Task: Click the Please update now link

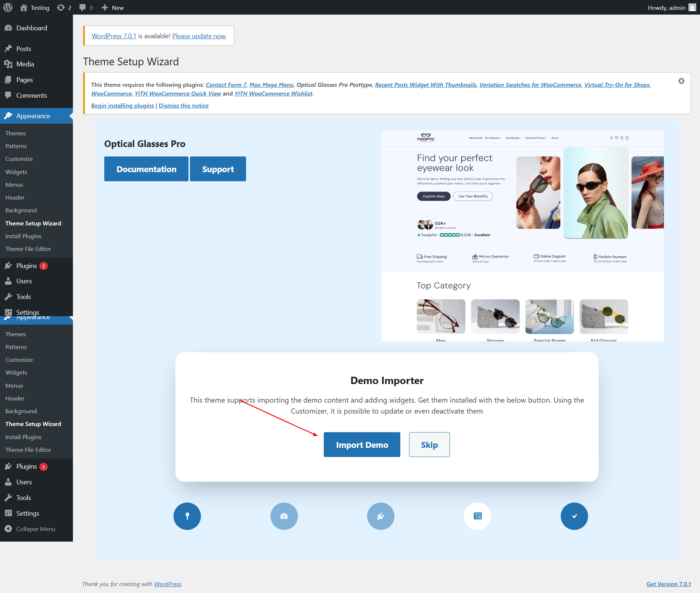Action: pyautogui.click(x=199, y=36)
